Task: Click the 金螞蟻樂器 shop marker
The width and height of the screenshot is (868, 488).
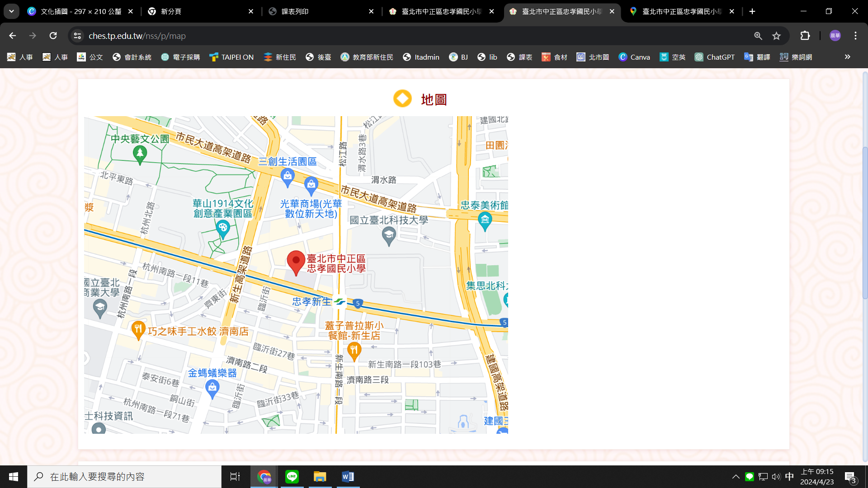Action: coord(212,388)
